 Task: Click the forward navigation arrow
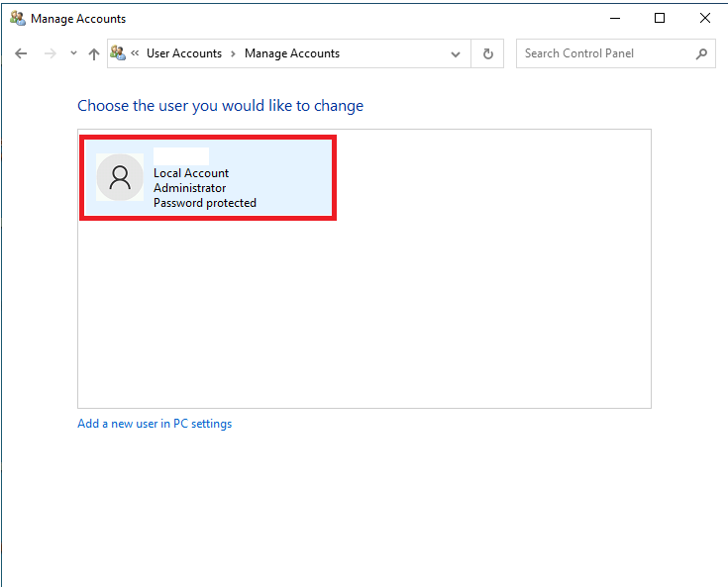point(51,53)
